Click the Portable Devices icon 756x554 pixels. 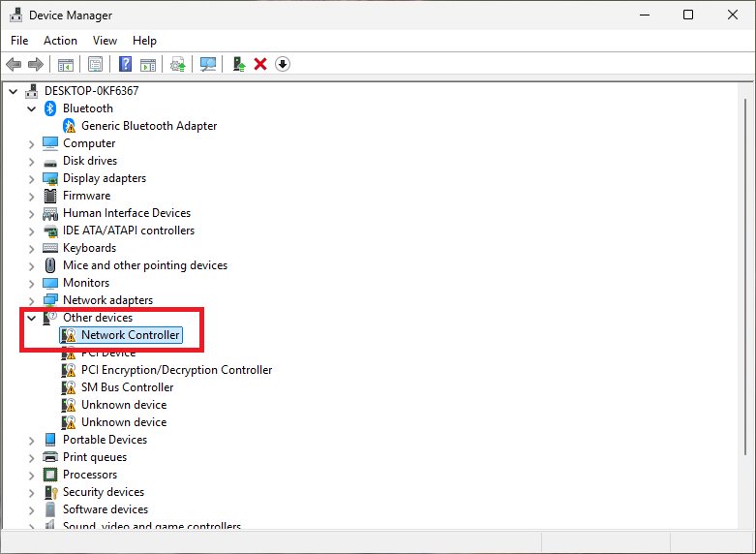pyautogui.click(x=50, y=440)
